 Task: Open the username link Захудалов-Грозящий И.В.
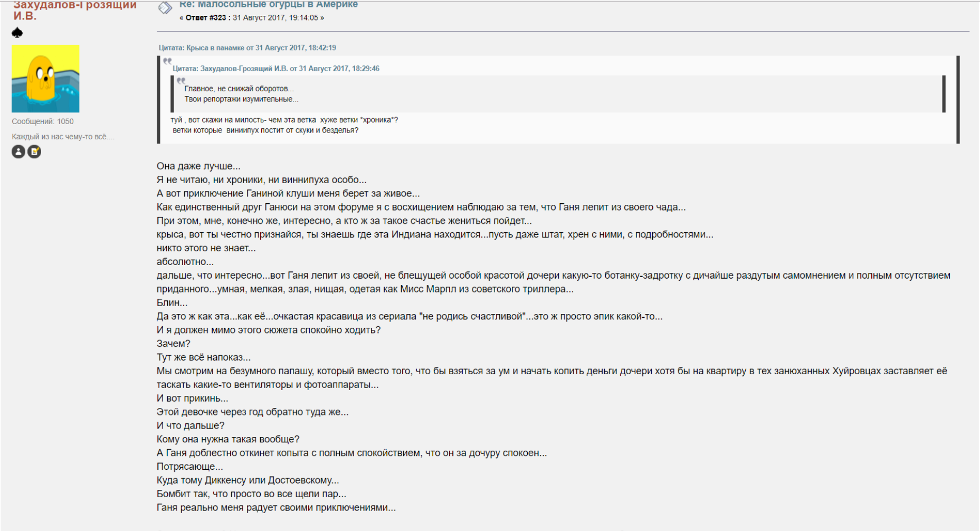coord(74,10)
